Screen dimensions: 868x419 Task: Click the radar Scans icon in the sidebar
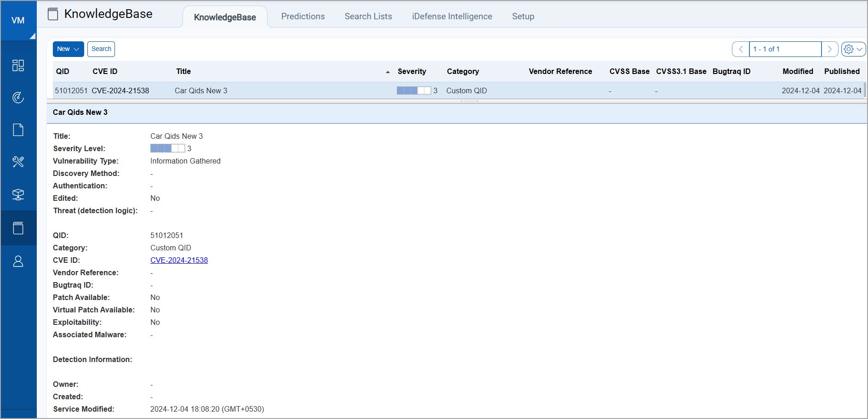click(x=18, y=97)
